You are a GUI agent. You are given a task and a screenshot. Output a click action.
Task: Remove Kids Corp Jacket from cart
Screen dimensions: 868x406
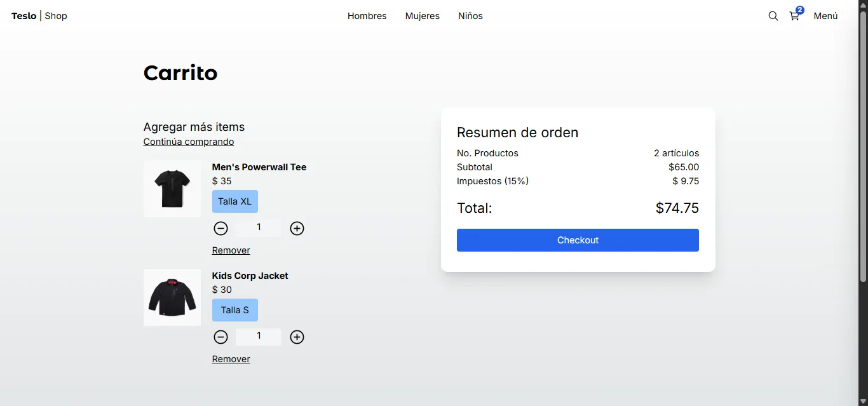tap(231, 359)
